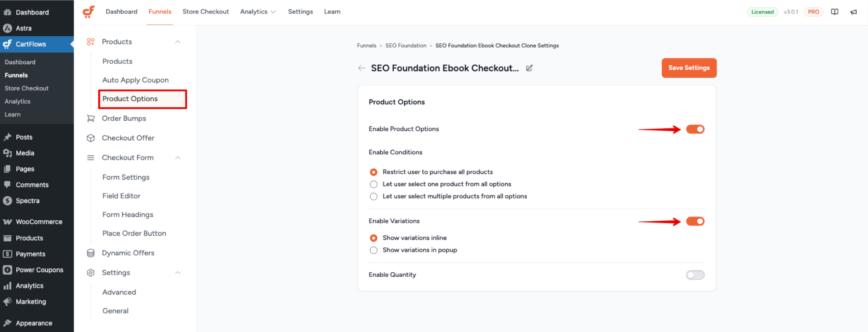Click the Comments bubble icon
The width and height of the screenshot is (868, 332).
[x=7, y=185]
